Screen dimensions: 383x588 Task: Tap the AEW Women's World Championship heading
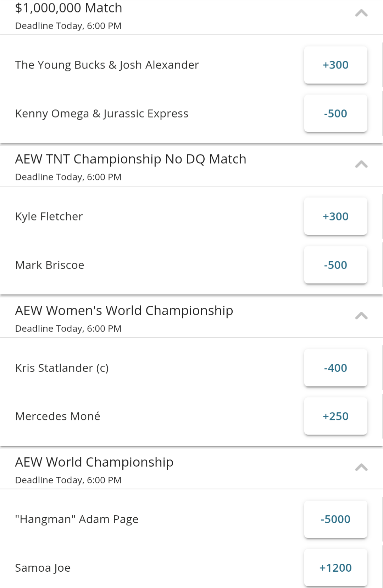[124, 311]
